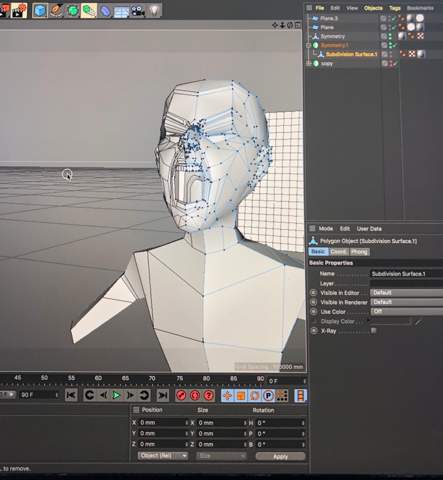Click the Apply button

click(x=280, y=456)
